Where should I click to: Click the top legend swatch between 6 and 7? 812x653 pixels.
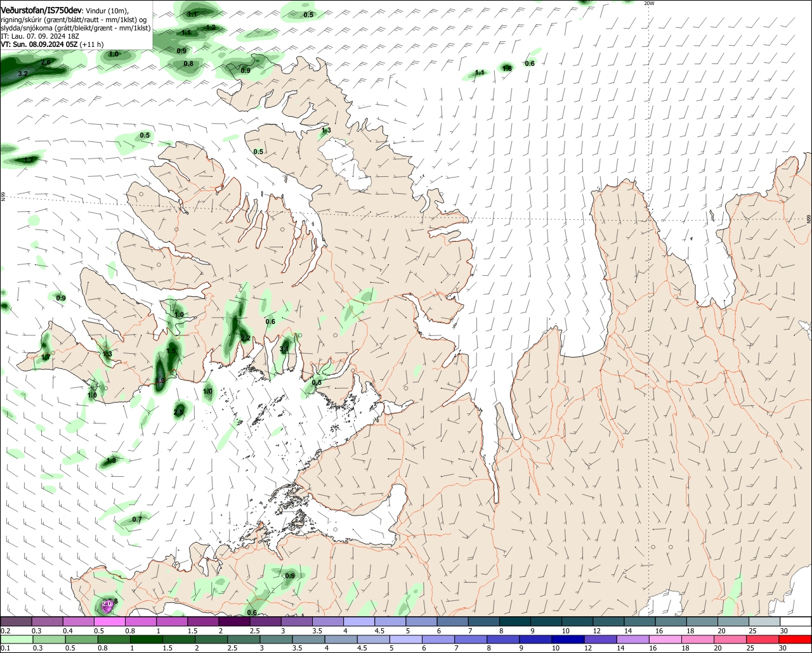click(453, 622)
